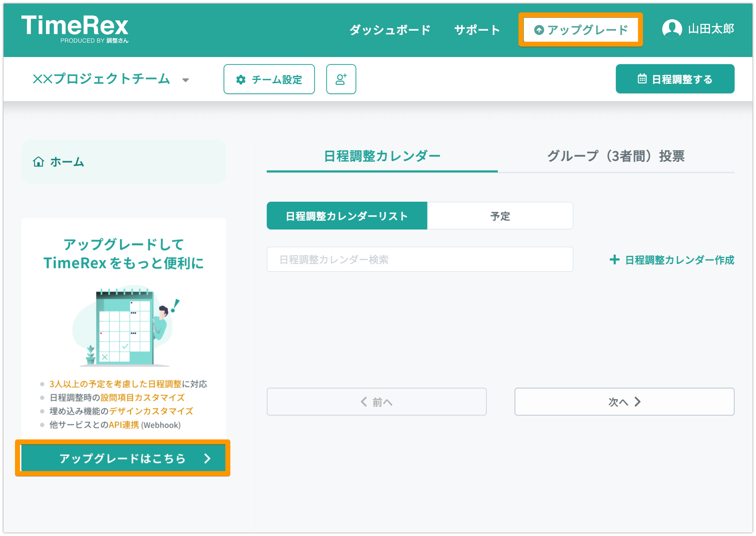
Task: Click API連携 text
Action: (124, 425)
